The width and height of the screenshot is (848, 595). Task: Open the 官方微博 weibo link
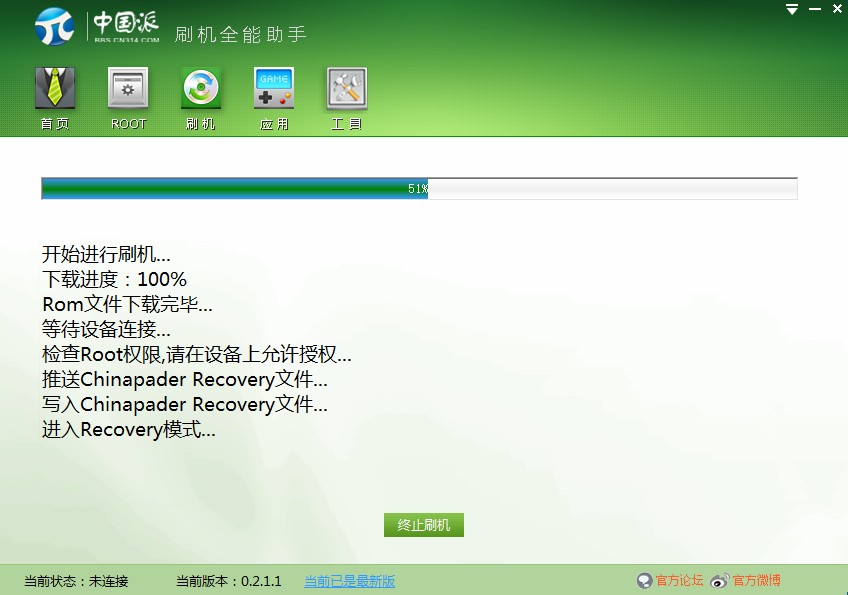(757, 580)
